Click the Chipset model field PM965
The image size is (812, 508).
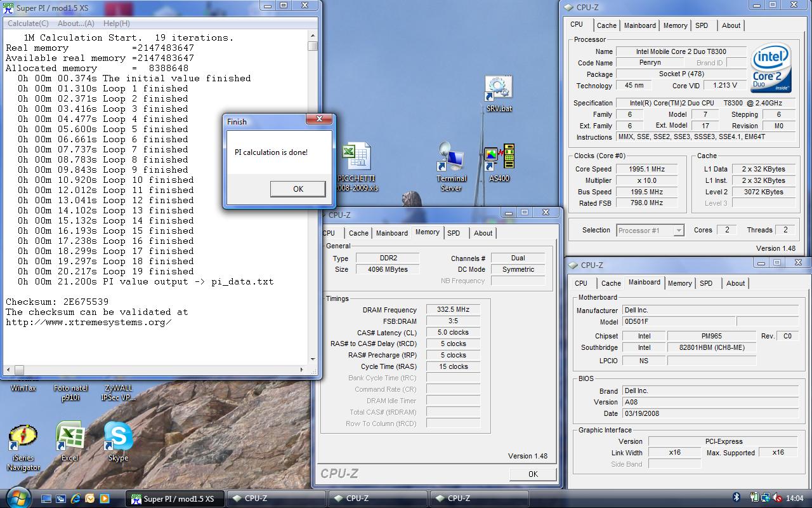click(x=712, y=336)
